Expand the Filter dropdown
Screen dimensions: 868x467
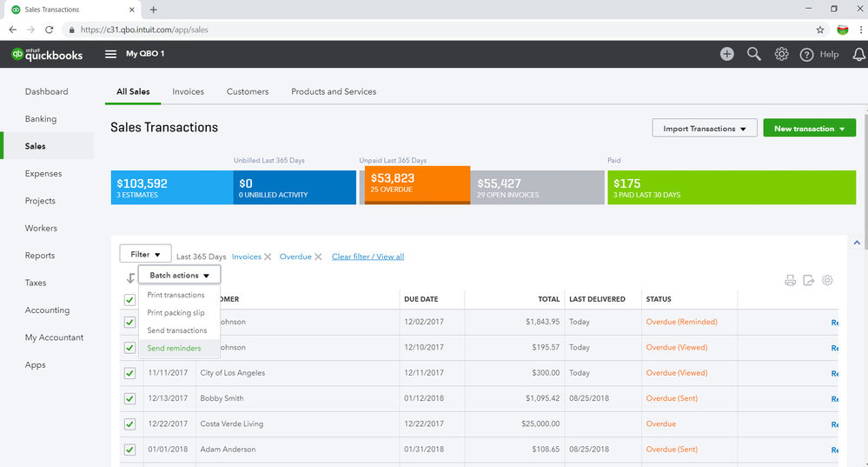pyautogui.click(x=145, y=255)
